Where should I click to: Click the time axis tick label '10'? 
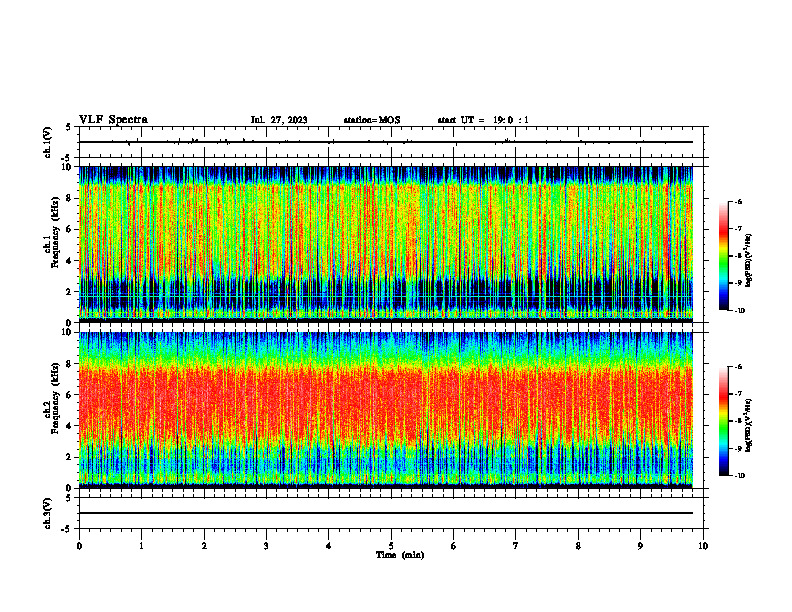703,546
